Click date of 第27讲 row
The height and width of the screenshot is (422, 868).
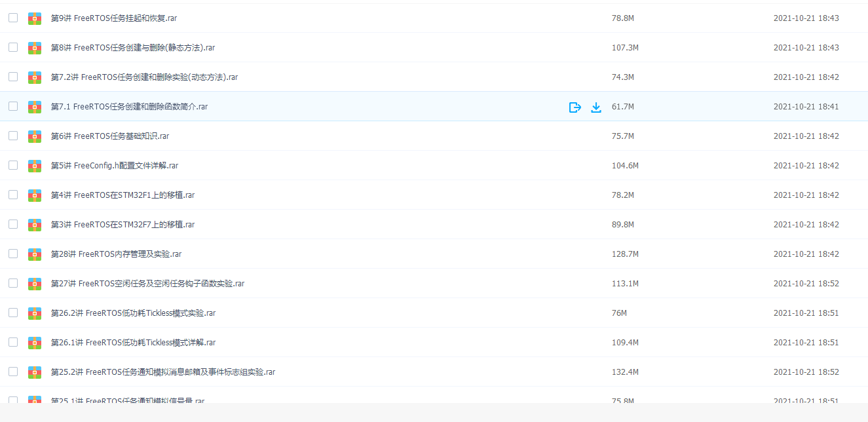pyautogui.click(x=806, y=284)
